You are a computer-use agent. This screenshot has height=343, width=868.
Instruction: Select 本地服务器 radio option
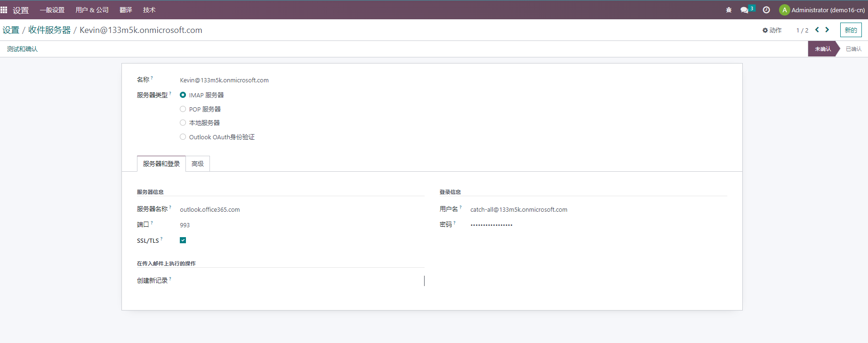(x=183, y=123)
